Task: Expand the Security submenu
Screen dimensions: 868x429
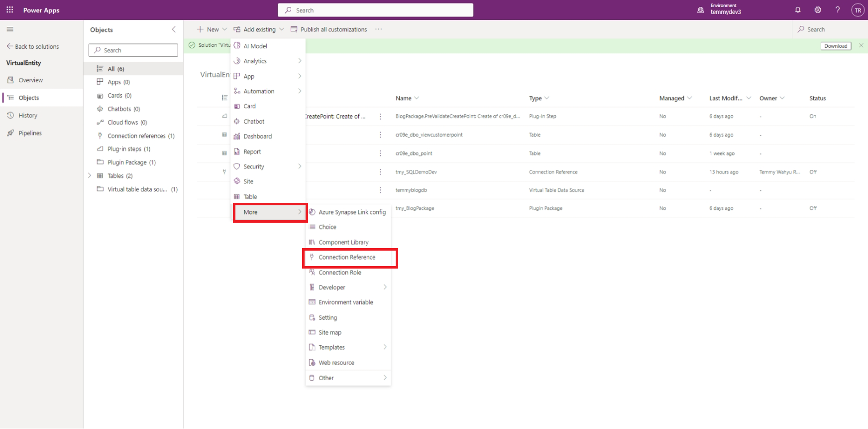Action: (x=268, y=166)
